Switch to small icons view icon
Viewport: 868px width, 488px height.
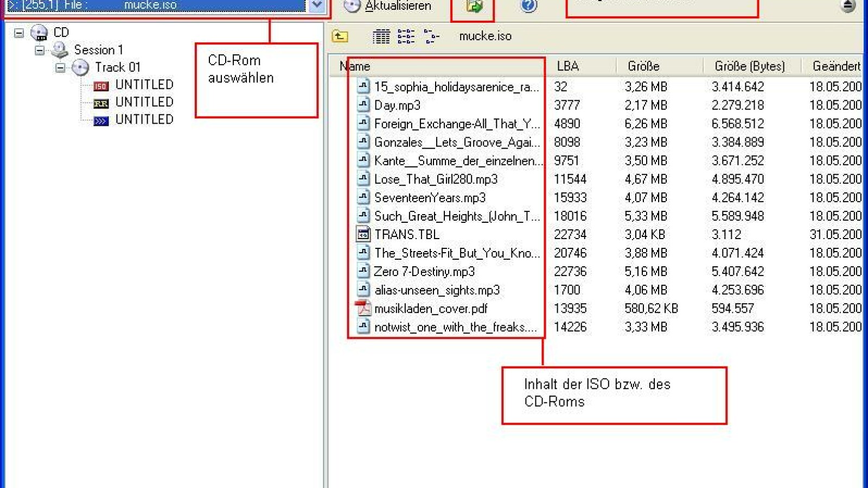pos(406,36)
